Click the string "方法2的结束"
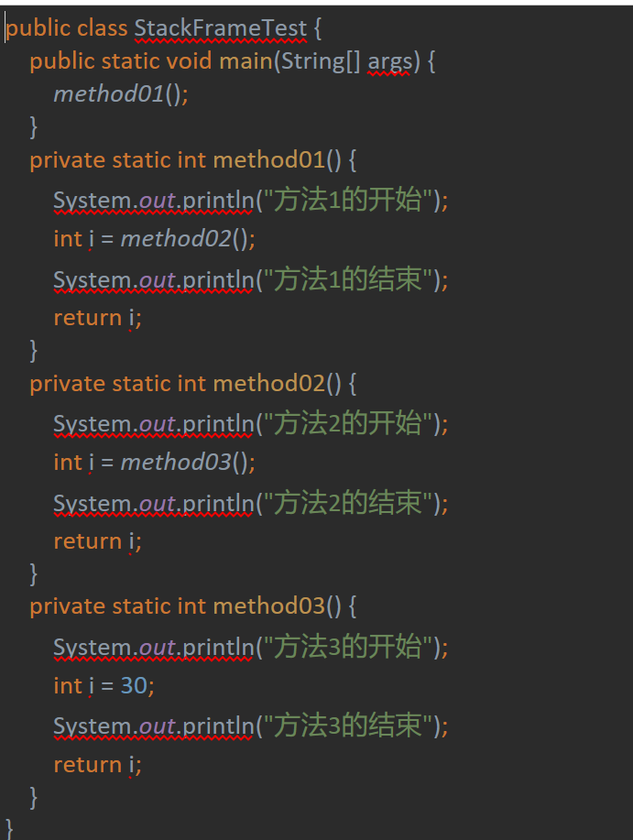 coord(348,503)
